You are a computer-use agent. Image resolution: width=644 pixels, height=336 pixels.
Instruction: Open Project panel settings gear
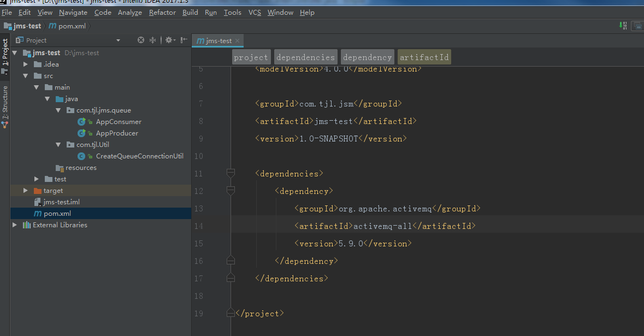169,40
